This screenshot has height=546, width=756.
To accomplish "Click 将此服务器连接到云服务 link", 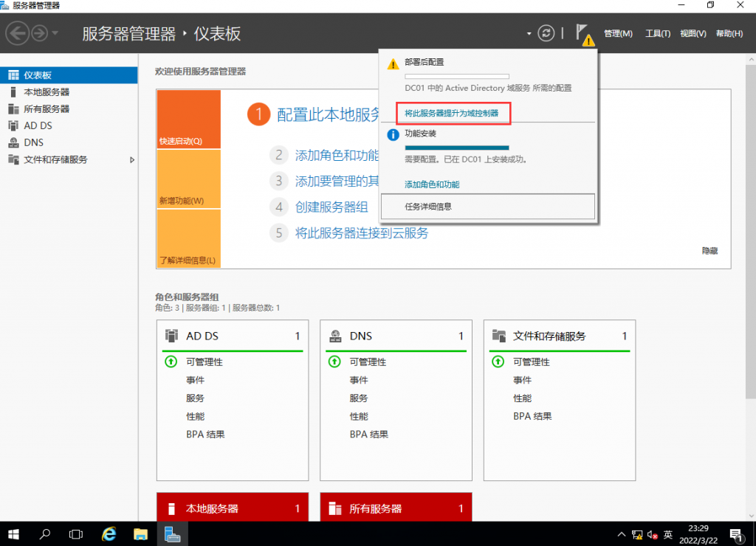I will [x=362, y=233].
